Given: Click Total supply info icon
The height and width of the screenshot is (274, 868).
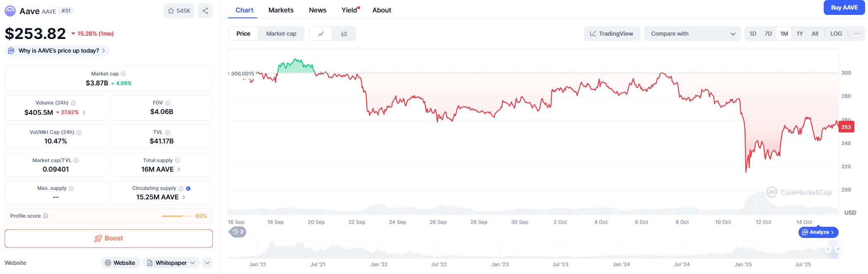Looking at the screenshot, I should click(177, 160).
